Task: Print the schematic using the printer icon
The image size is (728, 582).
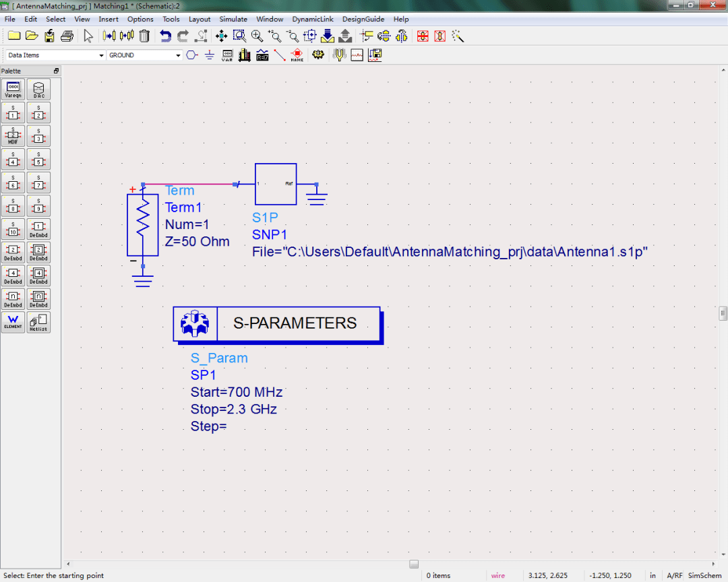Action: [67, 36]
